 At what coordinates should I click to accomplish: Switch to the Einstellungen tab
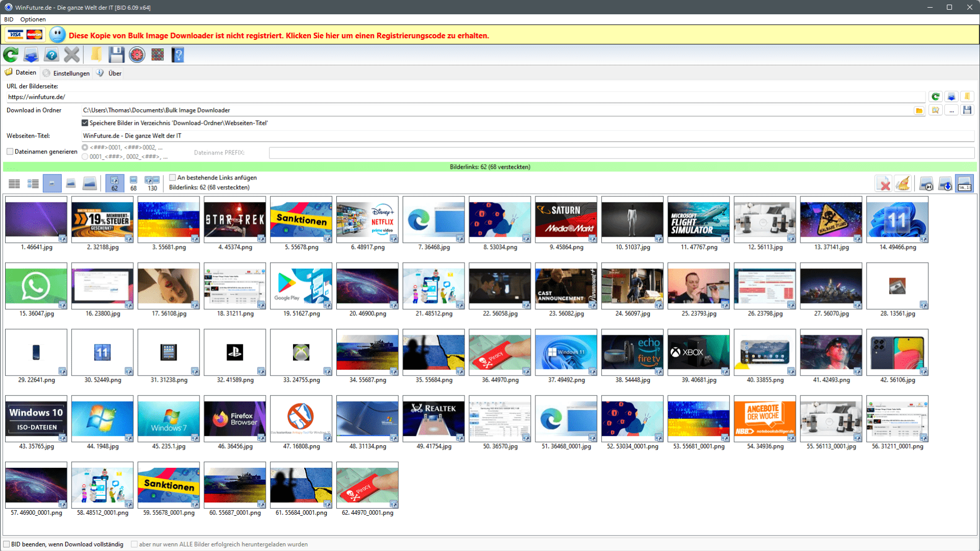click(x=66, y=73)
